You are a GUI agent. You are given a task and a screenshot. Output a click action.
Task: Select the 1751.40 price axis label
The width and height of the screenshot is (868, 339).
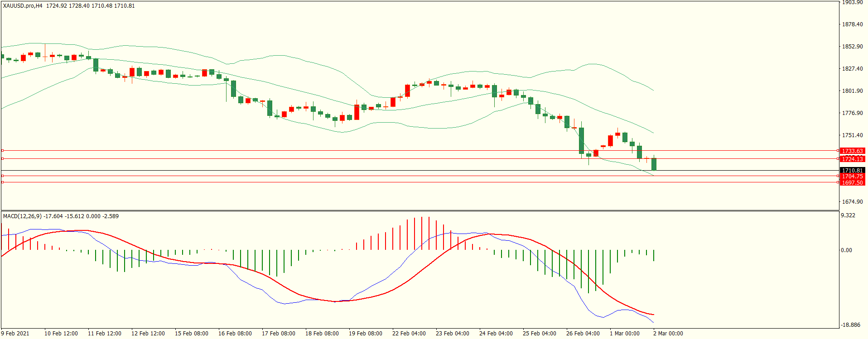[x=852, y=135]
